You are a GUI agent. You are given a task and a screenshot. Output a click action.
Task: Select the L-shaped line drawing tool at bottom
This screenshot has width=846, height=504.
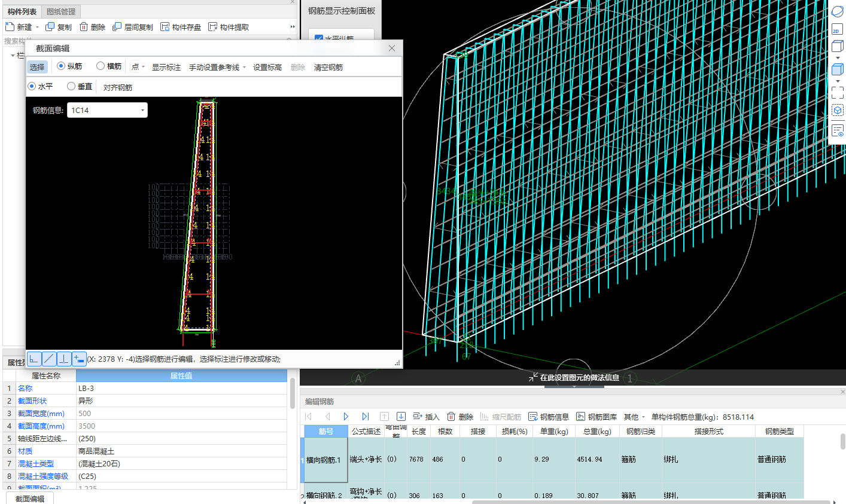[x=34, y=359]
